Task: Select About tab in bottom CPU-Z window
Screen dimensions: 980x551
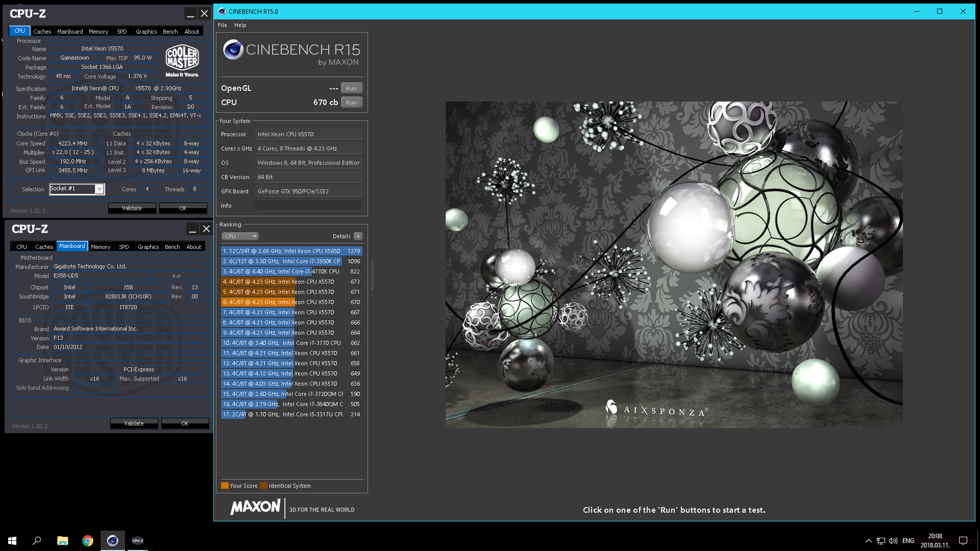Action: tap(194, 247)
